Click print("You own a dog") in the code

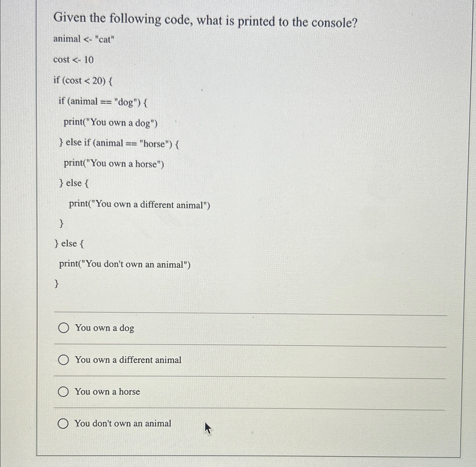[111, 123]
